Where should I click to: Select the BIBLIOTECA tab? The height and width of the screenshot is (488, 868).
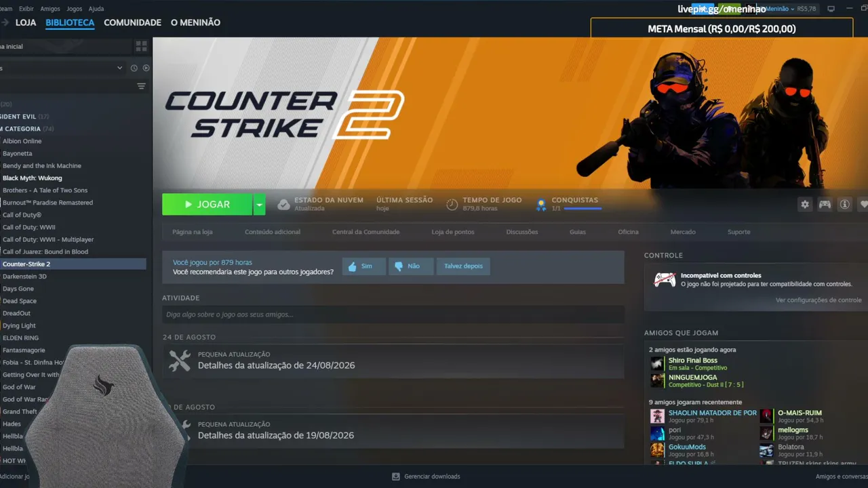[x=70, y=22]
